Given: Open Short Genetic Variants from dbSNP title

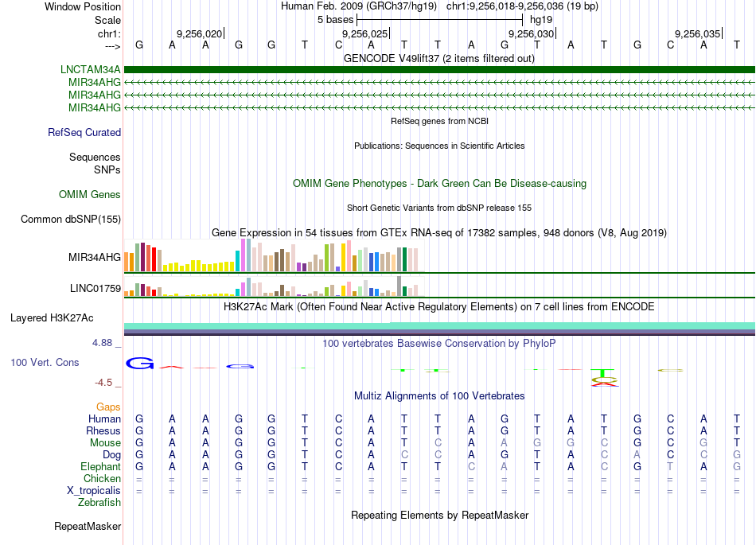Looking at the screenshot, I should point(439,208).
